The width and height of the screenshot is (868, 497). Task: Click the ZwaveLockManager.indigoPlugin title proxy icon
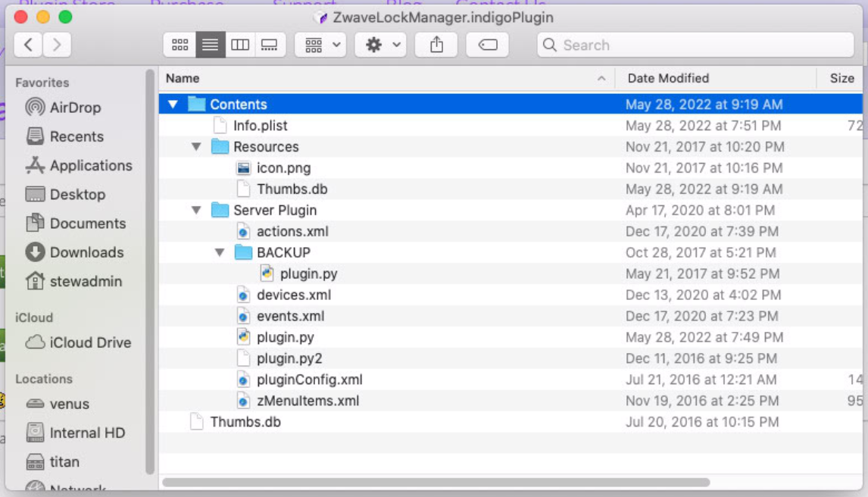tap(320, 17)
